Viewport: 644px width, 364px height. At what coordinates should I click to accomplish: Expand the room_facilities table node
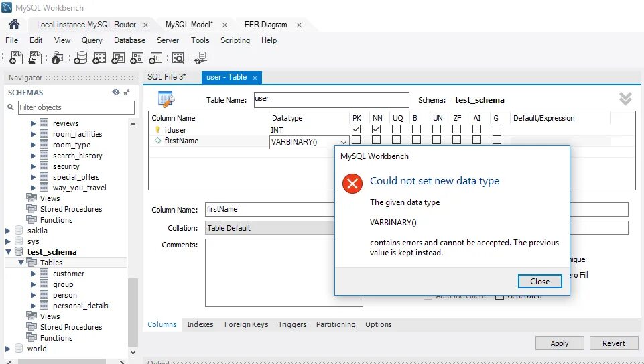coord(34,134)
